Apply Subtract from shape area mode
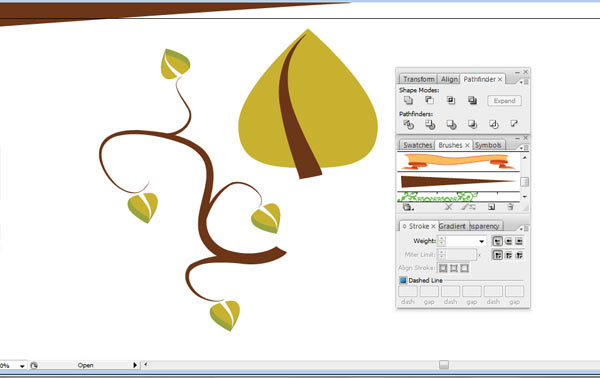This screenshot has height=378, width=600. point(429,100)
